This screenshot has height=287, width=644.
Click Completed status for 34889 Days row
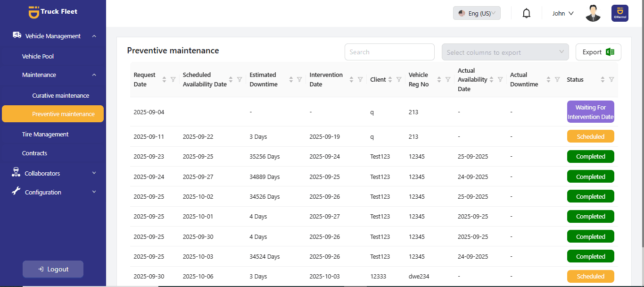coord(590,177)
